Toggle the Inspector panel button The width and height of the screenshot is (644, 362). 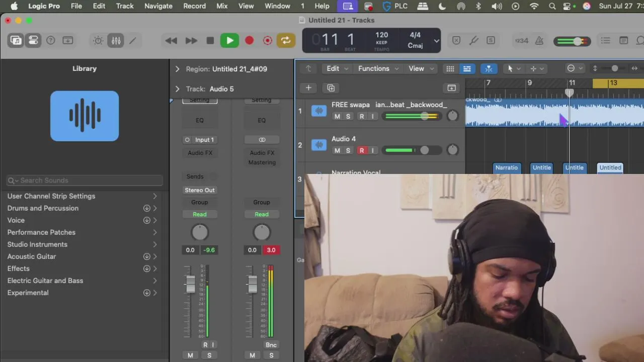33,41
